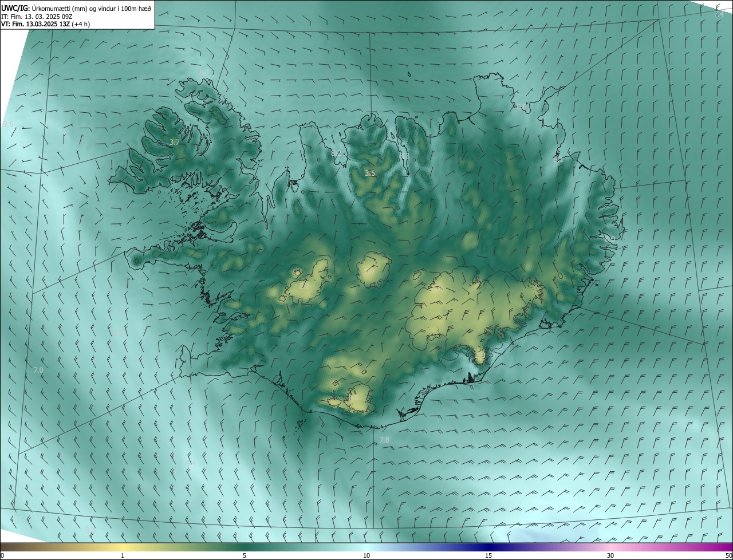
Task: Click the 9.6 value at the left map edge
Action: coord(8,124)
